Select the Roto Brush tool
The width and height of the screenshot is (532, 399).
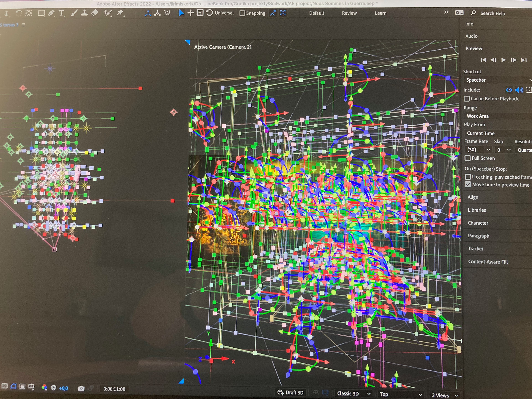coord(108,13)
